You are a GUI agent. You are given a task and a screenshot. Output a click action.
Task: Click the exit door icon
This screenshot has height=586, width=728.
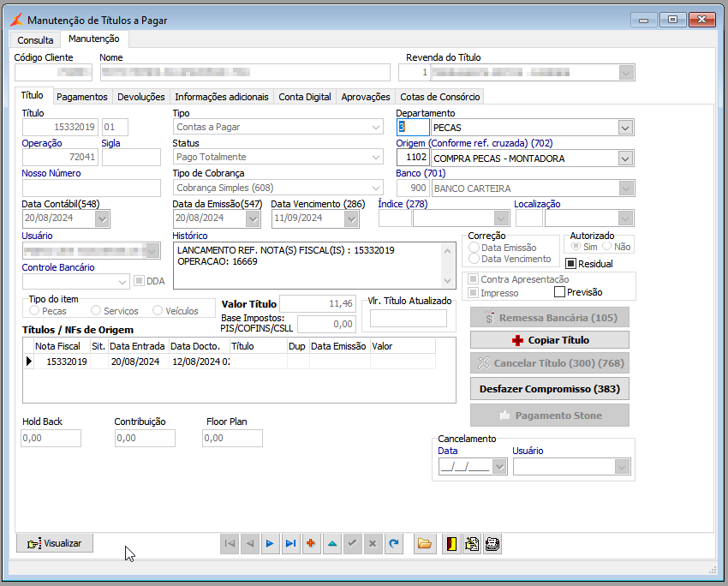[x=451, y=543]
